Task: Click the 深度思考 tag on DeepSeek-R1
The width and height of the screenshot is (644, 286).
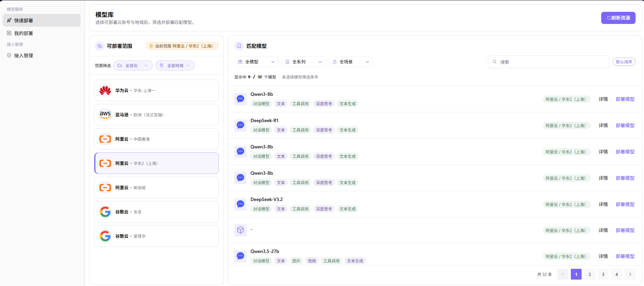Action: coord(324,130)
